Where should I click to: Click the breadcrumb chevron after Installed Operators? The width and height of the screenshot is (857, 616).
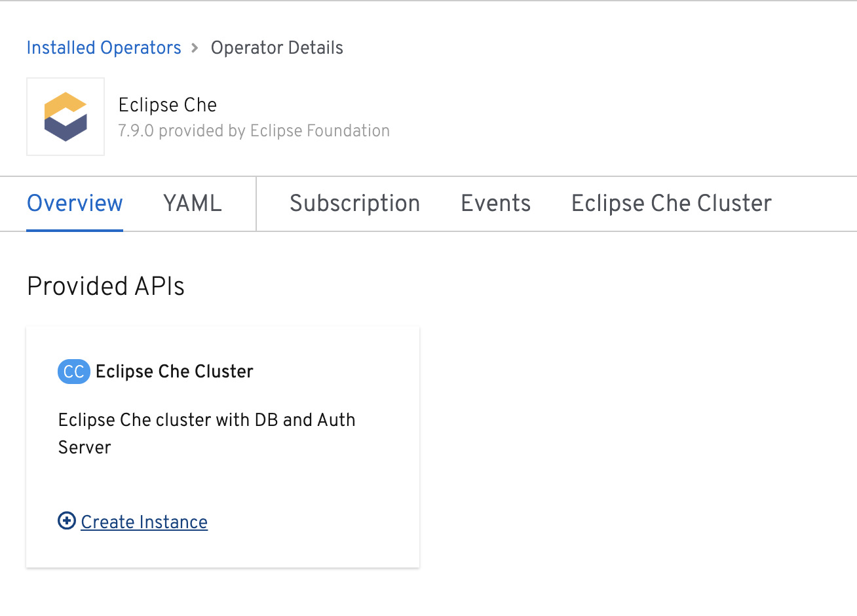(194, 48)
